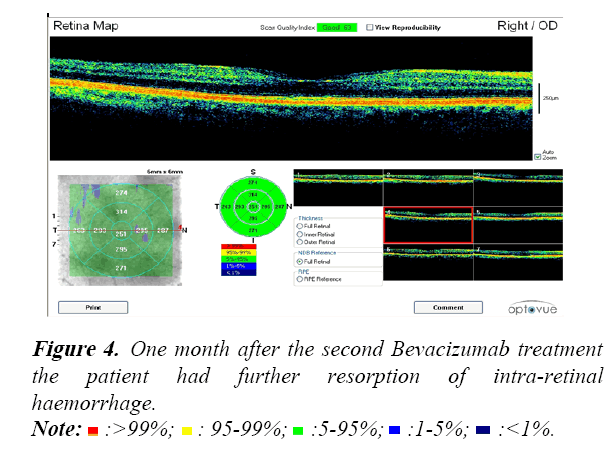609x453 pixels.
Task: Select Full Retinal under NDB Reference
Action: tap(299, 260)
